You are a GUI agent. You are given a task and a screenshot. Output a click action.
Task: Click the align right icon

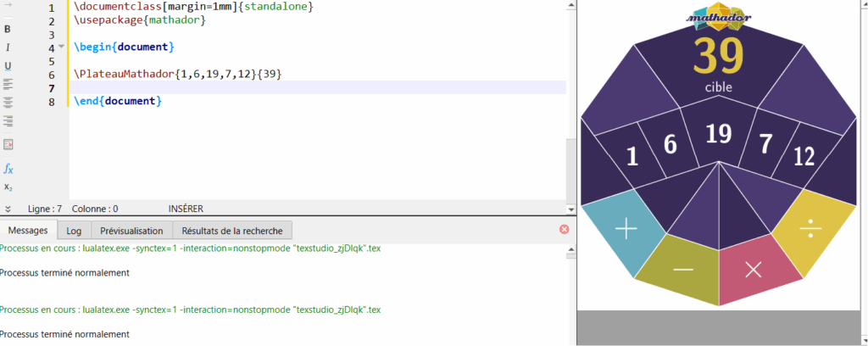click(8, 121)
